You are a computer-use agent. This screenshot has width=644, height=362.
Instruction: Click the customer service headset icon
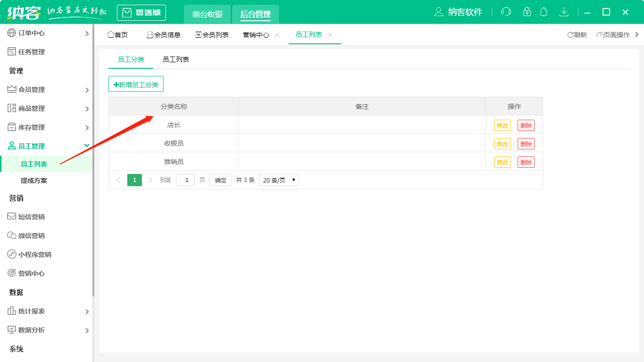point(506,12)
